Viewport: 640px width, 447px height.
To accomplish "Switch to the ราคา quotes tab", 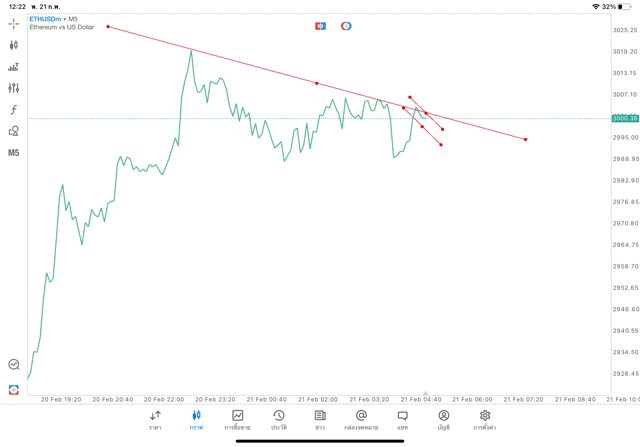I will point(155,419).
